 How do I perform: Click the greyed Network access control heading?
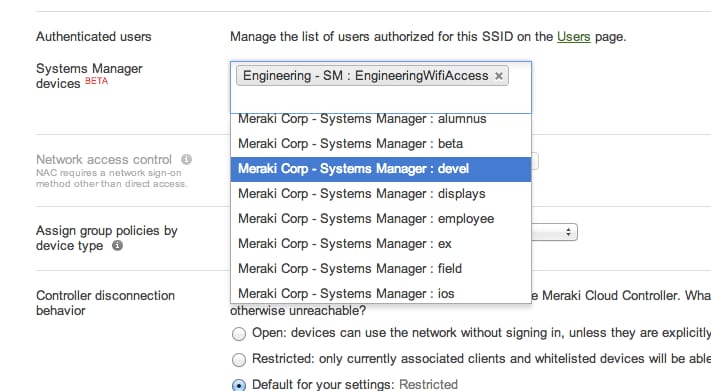click(x=104, y=160)
